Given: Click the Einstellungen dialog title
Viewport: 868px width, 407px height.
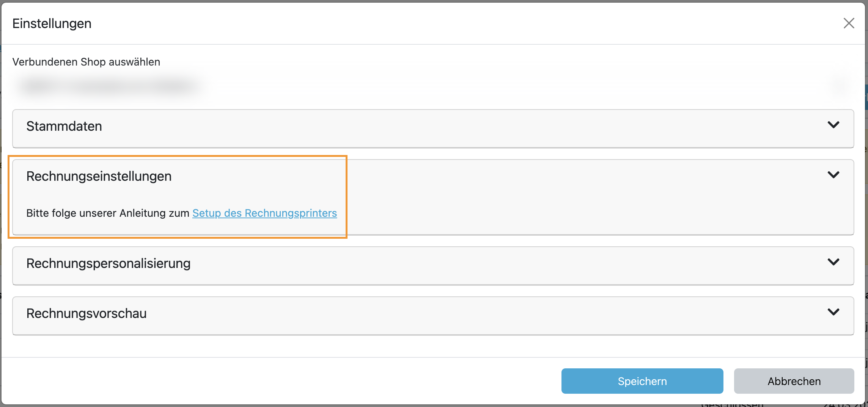Looking at the screenshot, I should [52, 23].
